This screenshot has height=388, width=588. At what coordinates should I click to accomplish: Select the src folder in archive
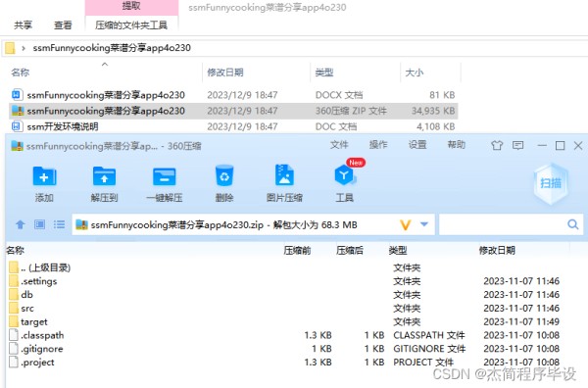coord(21,308)
